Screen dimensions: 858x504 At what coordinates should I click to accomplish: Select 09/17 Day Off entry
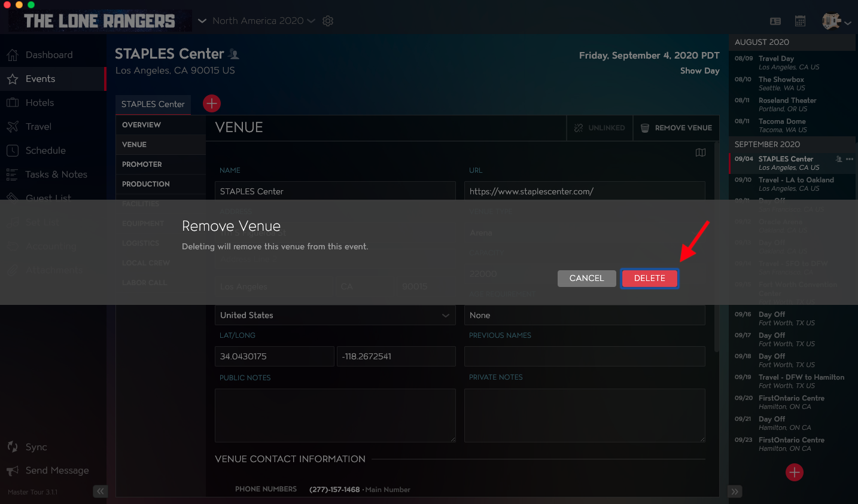coord(792,340)
